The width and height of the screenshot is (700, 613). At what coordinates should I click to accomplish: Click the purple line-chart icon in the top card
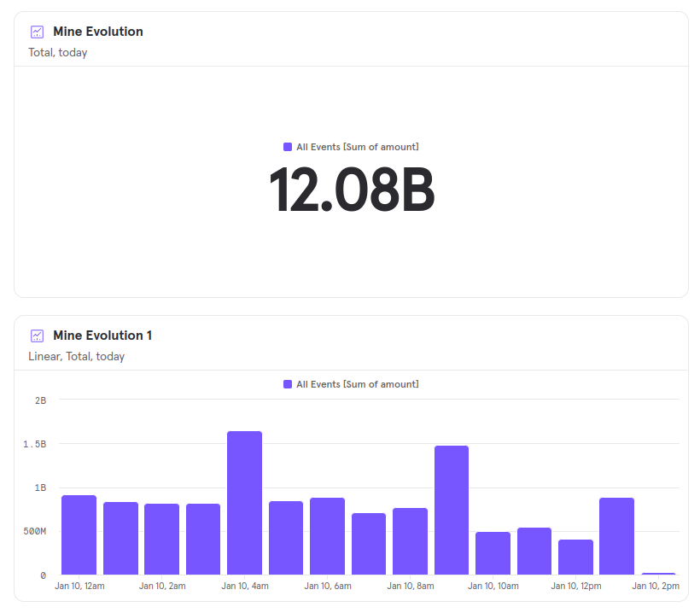coord(36,31)
